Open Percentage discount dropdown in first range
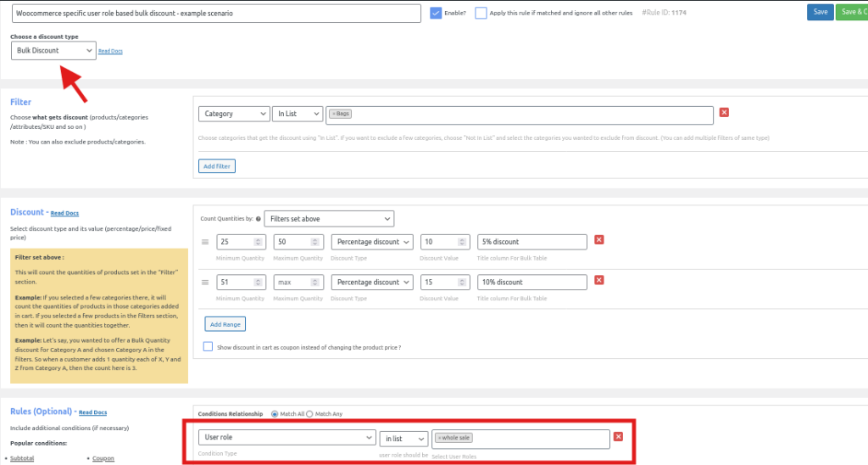Viewport: 868px width, 465px height. click(x=372, y=242)
